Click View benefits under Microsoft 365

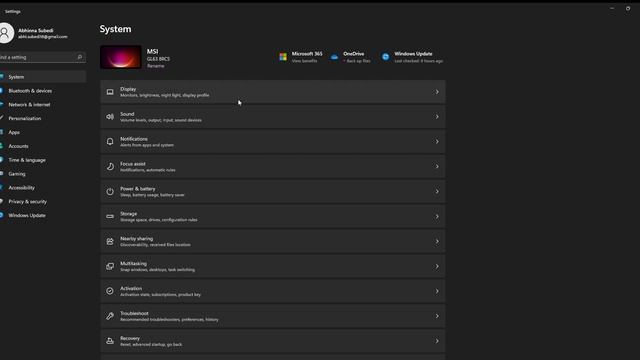(304, 61)
